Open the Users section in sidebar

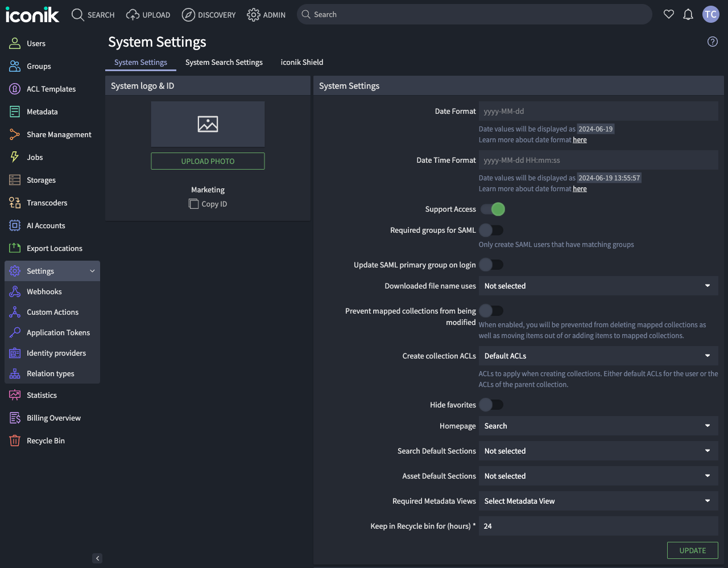(36, 43)
